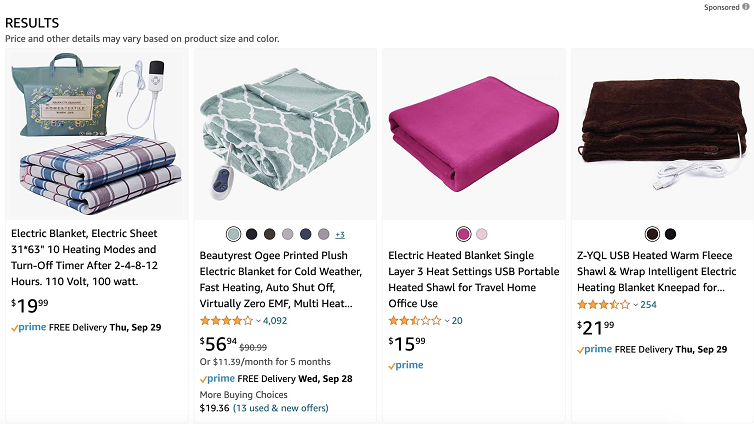The height and width of the screenshot is (424, 754).
Task: Open 13 used & new offers
Action: click(280, 408)
